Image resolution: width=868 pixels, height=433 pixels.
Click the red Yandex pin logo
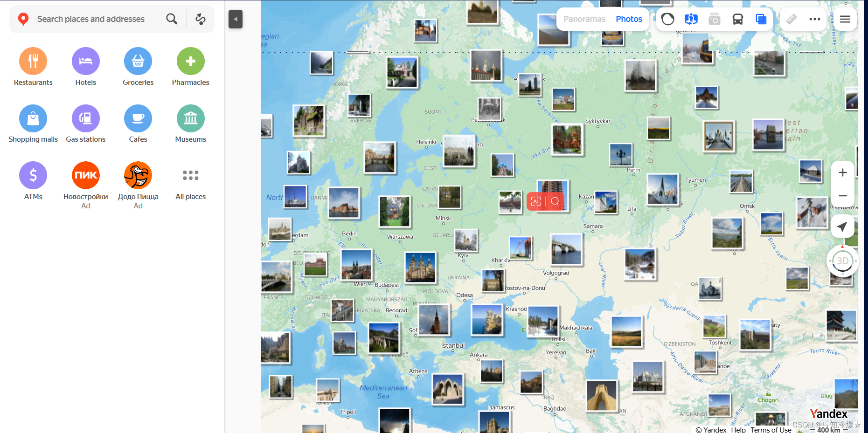pos(23,19)
